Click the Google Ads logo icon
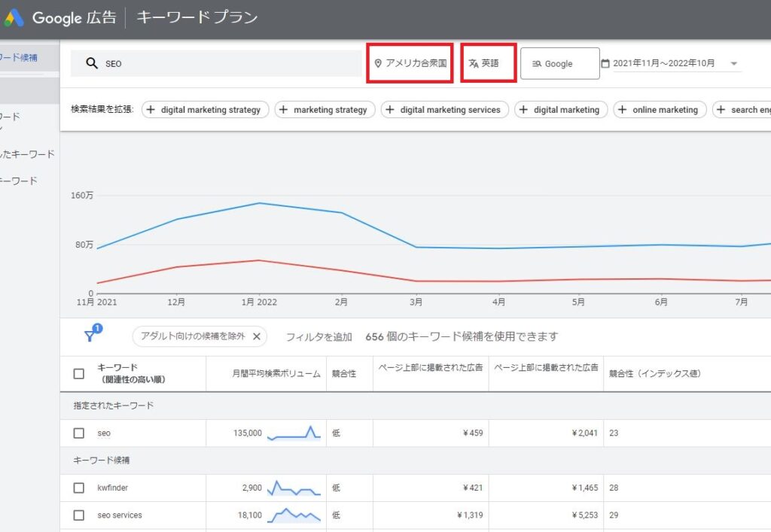Viewport: 771px width, 532px height. (14, 18)
